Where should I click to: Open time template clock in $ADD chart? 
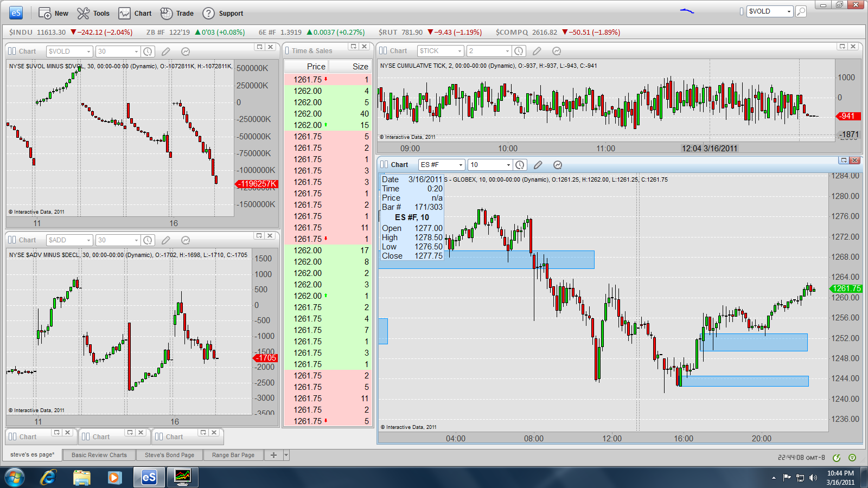[148, 240]
